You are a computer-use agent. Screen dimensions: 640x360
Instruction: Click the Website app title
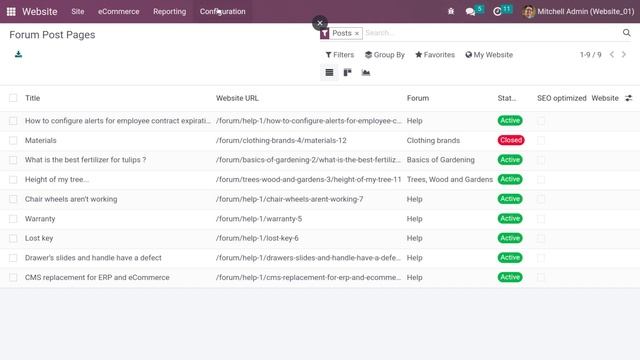(40, 11)
